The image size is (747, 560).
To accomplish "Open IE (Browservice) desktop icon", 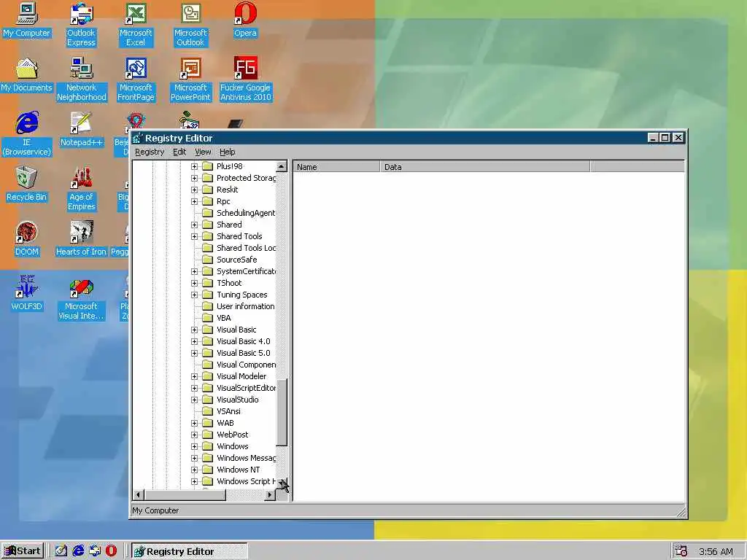I will pyautogui.click(x=27, y=134).
